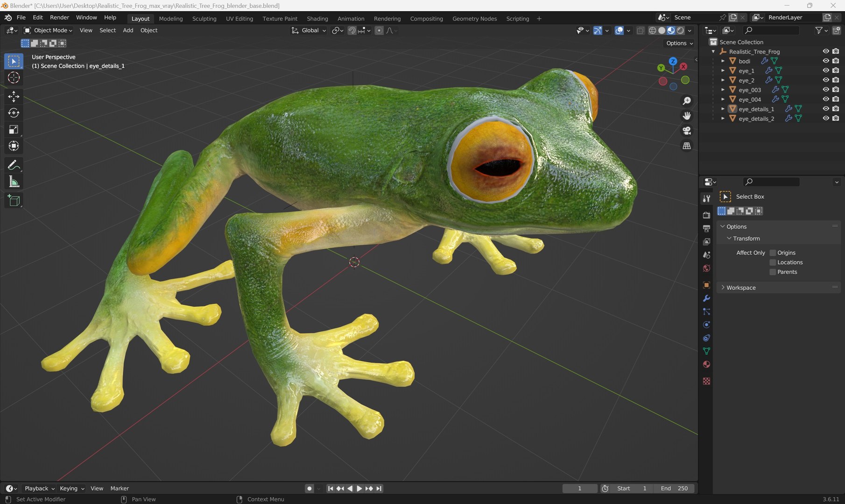Open the Render menu
Image resolution: width=845 pixels, height=504 pixels.
(59, 17)
